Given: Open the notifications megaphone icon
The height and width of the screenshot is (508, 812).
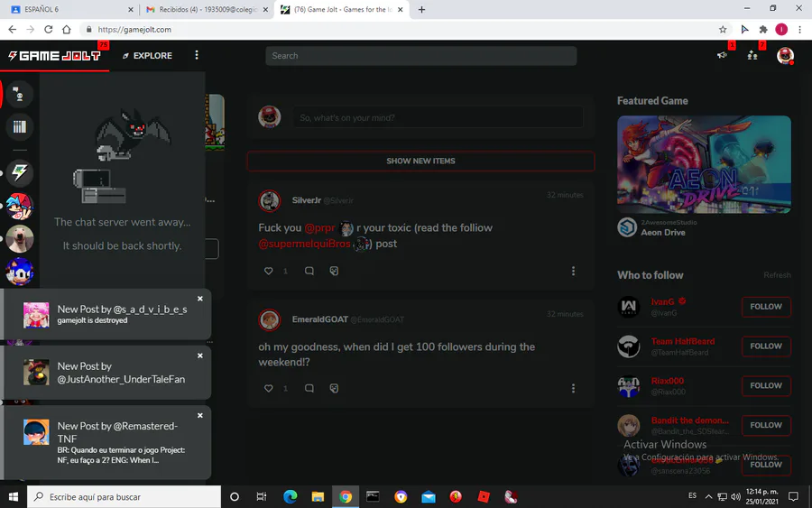Looking at the screenshot, I should click(x=722, y=55).
